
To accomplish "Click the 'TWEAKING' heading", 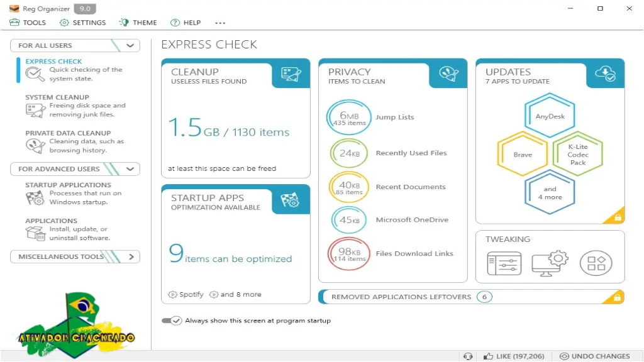I will tap(508, 239).
